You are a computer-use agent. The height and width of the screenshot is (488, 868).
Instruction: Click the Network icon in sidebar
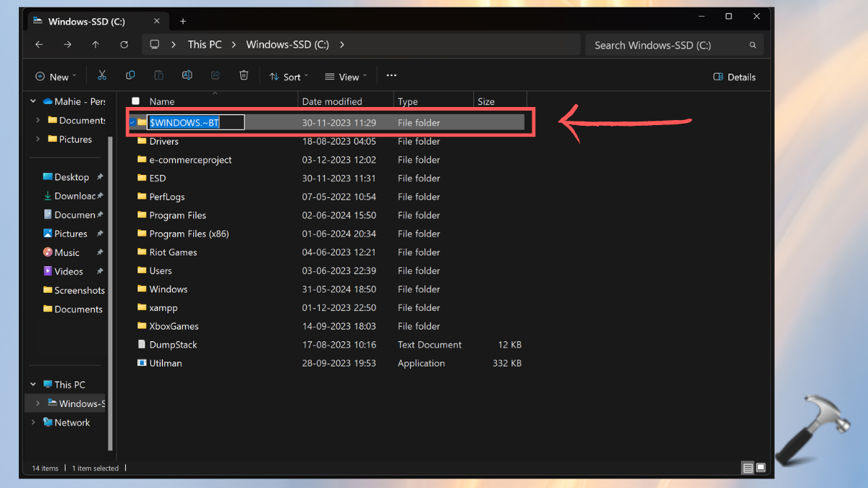pyautogui.click(x=48, y=422)
